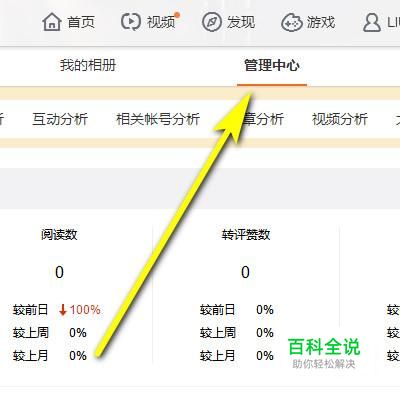
Task: Go to 首页 in top navigation
Action: pos(81,22)
